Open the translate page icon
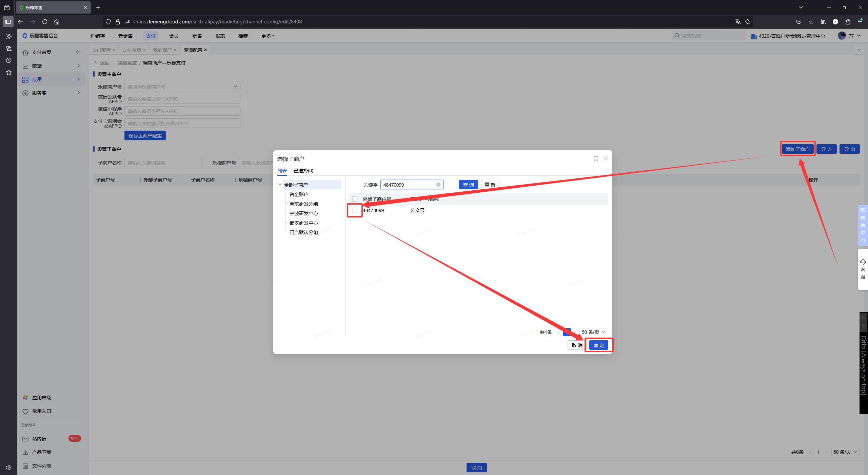Viewport: 868px width, 475px height. coord(738,22)
